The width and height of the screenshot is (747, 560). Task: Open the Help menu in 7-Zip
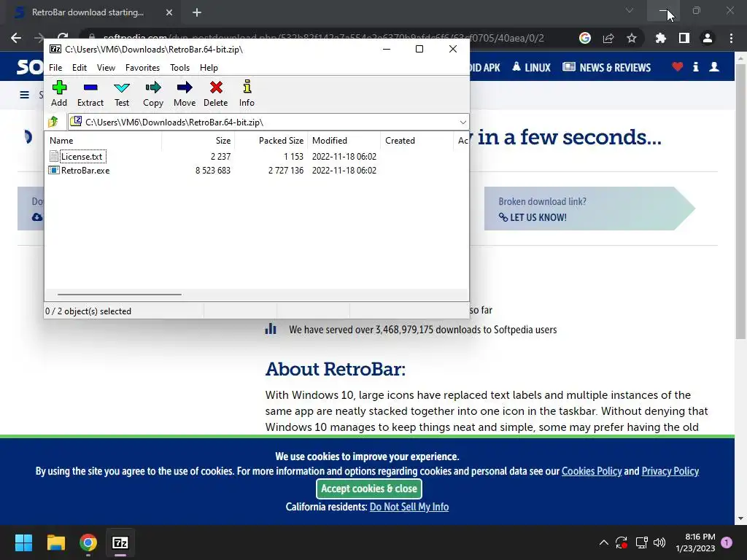[x=209, y=68]
